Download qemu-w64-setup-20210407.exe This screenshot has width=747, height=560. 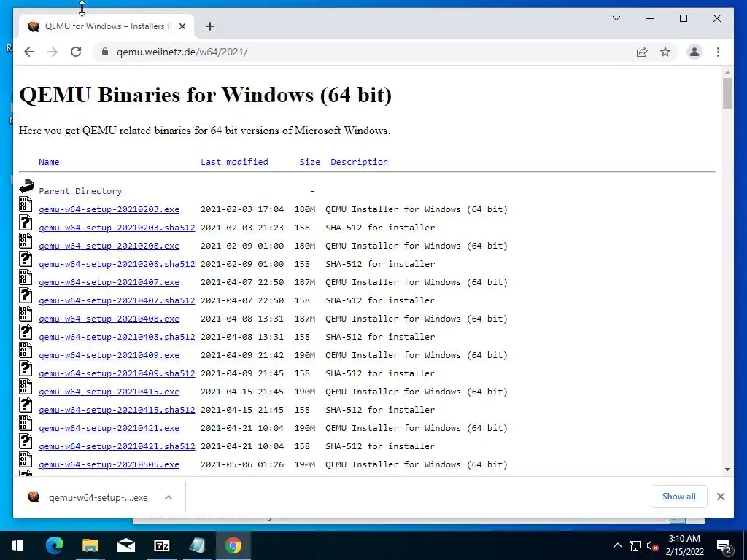coord(109,282)
